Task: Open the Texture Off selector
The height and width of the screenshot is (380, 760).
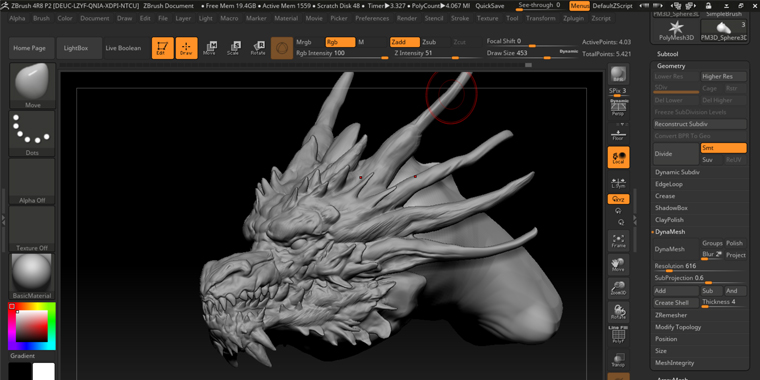Action: click(x=32, y=229)
